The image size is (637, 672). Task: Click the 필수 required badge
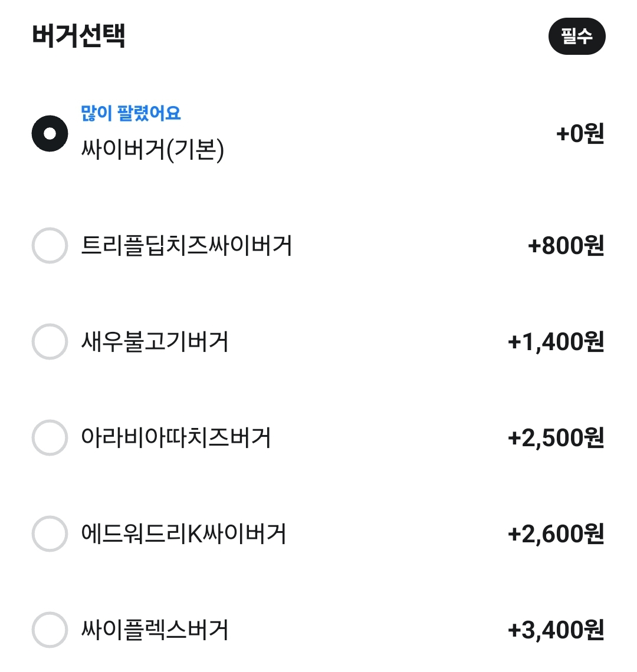tap(576, 37)
